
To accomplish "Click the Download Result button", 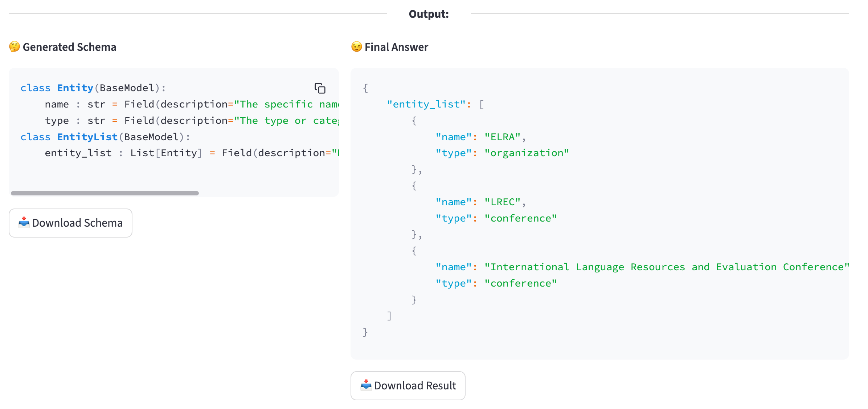I will coord(408,385).
